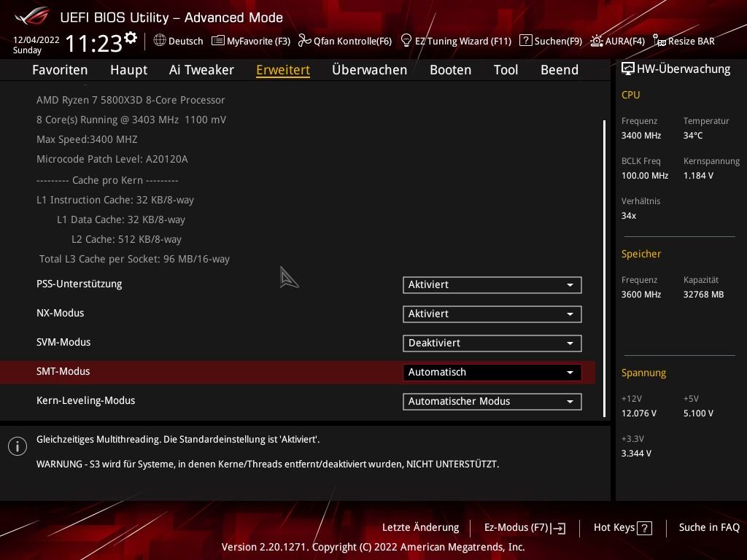Click Suche in FAQ
Screen dimensions: 747x560
[x=709, y=528]
